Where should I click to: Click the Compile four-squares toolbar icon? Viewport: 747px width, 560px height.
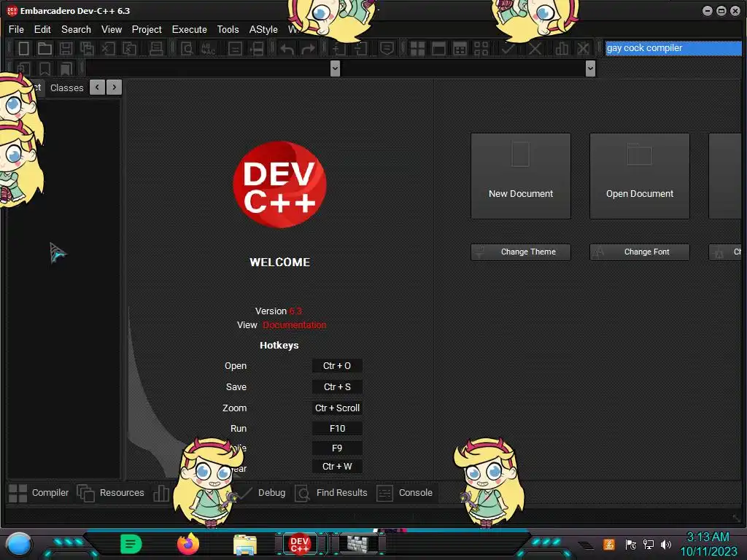pyautogui.click(x=417, y=49)
